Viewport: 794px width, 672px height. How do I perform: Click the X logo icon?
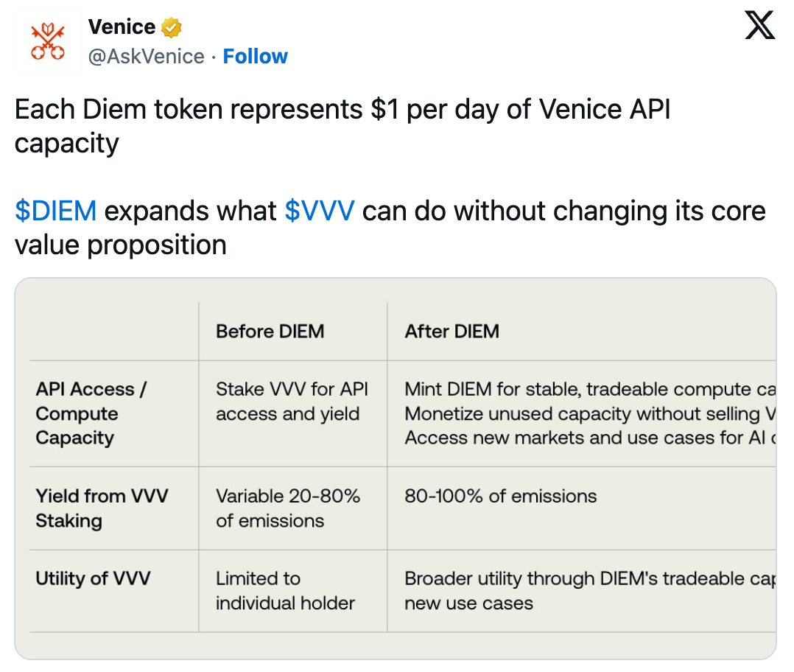(x=759, y=27)
